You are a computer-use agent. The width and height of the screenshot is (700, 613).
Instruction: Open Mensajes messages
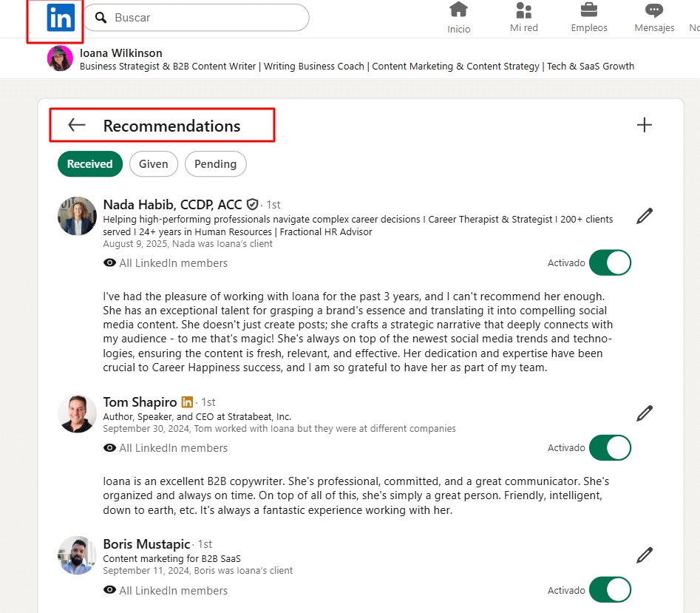tap(654, 18)
